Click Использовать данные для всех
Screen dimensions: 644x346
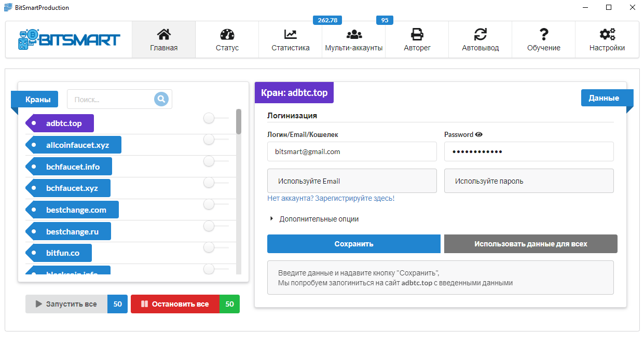tap(531, 244)
